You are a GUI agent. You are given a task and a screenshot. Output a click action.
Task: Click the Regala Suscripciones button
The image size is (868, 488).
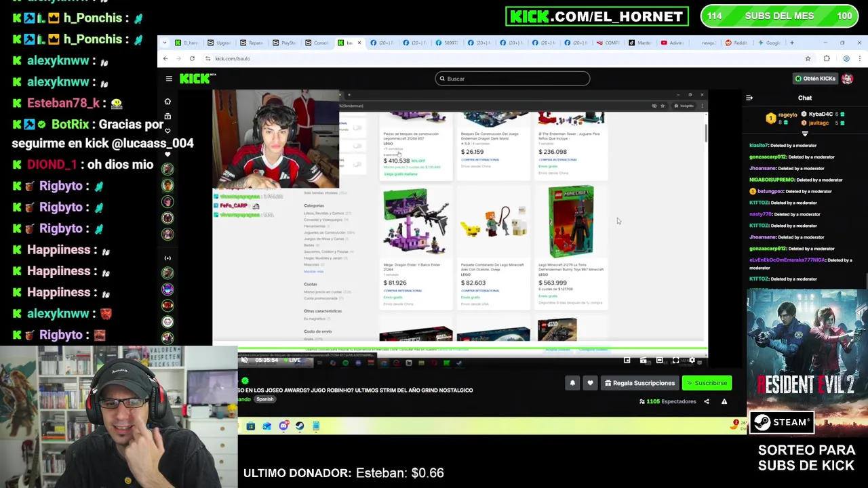coord(639,383)
